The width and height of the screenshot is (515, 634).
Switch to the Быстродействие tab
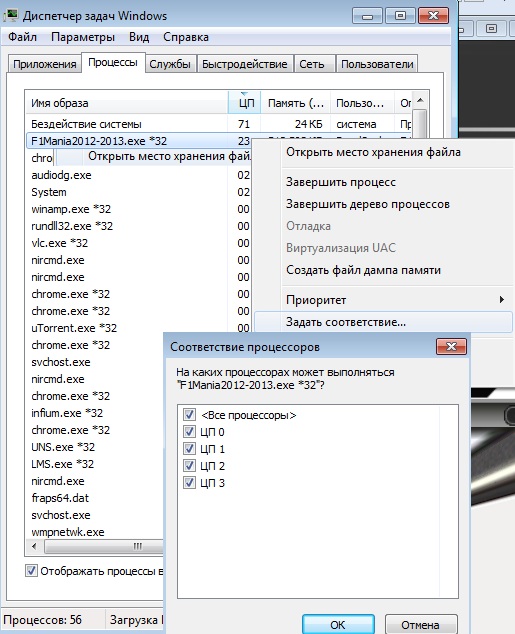pos(245,64)
